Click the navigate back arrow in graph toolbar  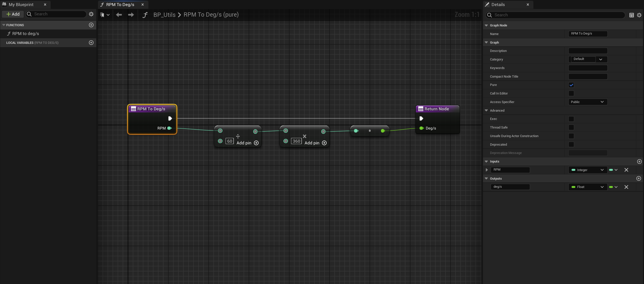point(119,15)
